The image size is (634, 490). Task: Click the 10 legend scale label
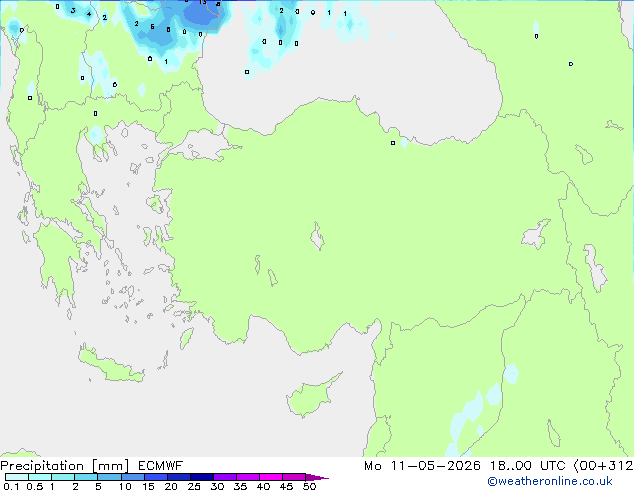coord(125,486)
